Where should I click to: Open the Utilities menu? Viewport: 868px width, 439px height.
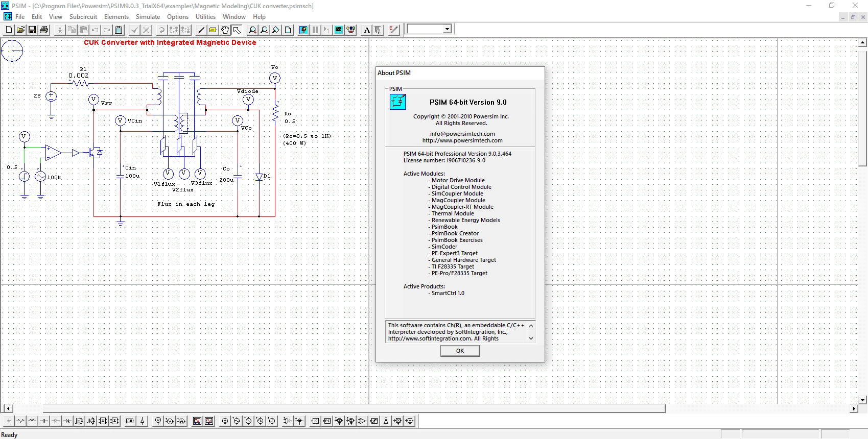205,17
